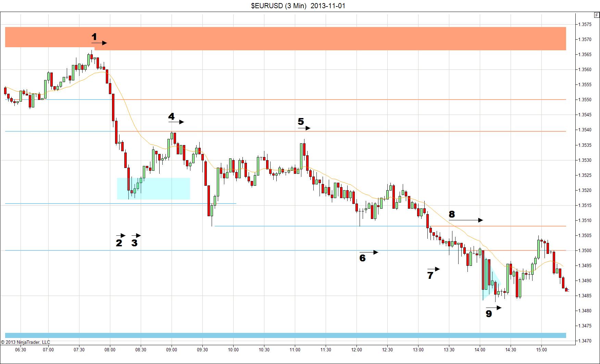The height and width of the screenshot is (364, 600).
Task: Select the 1.3480 price axis label
Action: (x=585, y=311)
